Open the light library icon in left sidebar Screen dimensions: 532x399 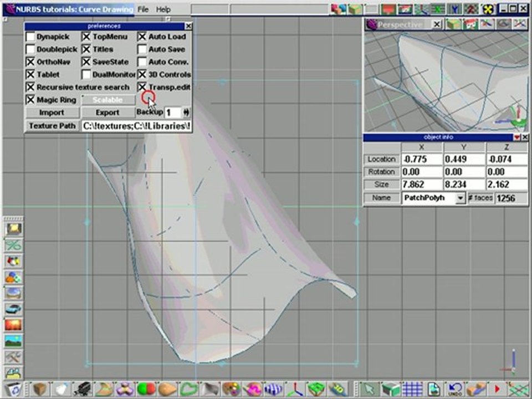[13, 229]
